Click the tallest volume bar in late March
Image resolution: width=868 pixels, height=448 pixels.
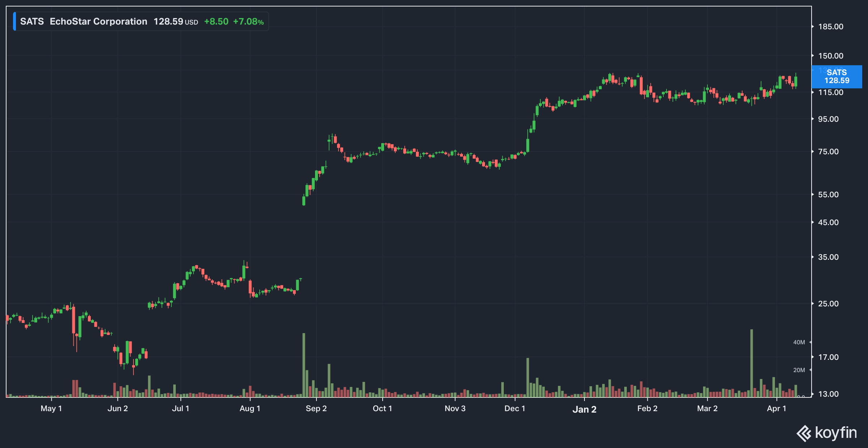click(752, 363)
